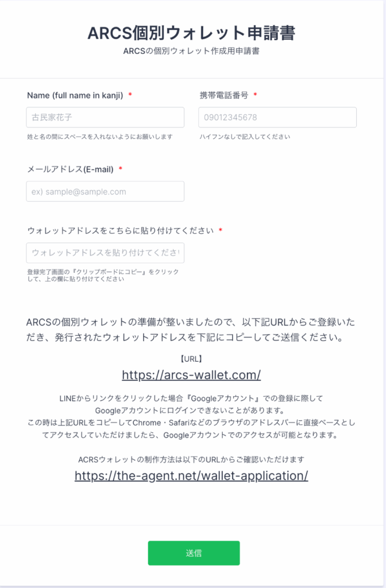Viewport: 386px width, 588px height.
Task: Click the ACRSウォレットの制作方法 description line
Action: coord(191,459)
